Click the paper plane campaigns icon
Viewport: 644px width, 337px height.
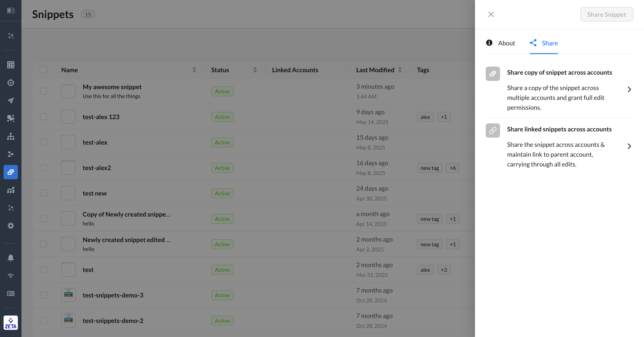pyautogui.click(x=11, y=100)
